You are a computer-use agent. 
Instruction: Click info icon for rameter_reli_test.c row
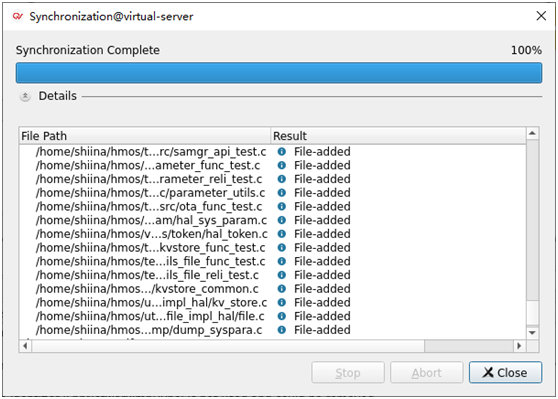coord(281,179)
